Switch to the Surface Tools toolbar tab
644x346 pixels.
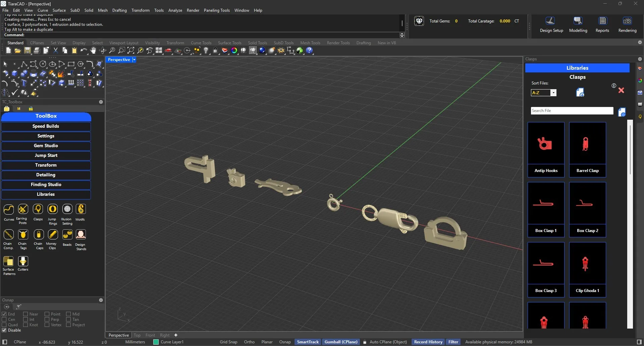point(229,43)
